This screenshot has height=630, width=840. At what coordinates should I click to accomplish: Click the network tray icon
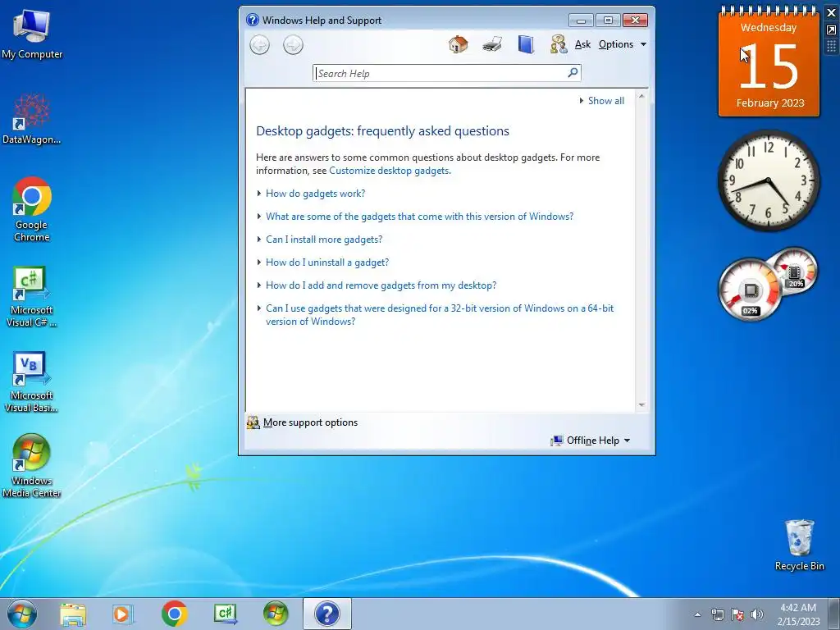717,614
